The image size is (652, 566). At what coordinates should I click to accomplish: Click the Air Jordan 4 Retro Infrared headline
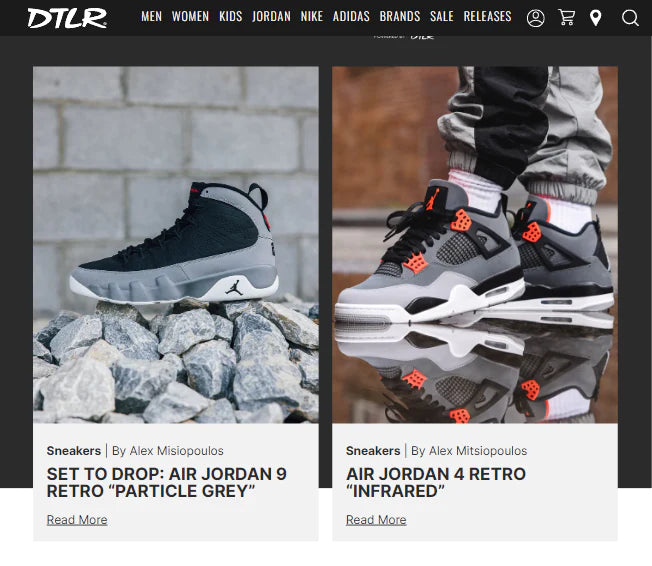tap(436, 482)
